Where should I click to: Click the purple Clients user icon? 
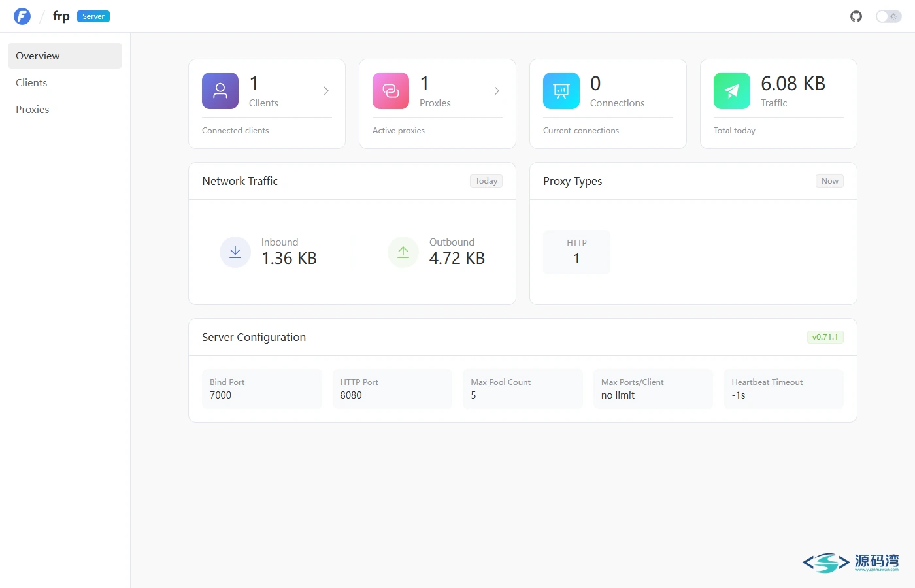pos(220,91)
